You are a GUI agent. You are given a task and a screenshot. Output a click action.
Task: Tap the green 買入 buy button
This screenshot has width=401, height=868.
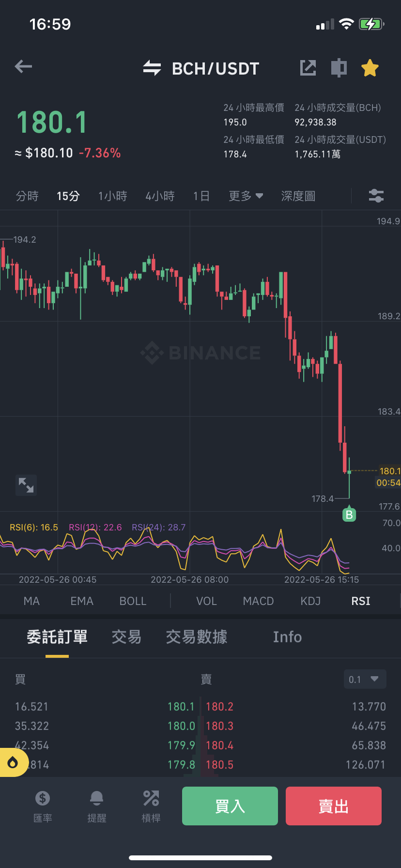tap(230, 806)
